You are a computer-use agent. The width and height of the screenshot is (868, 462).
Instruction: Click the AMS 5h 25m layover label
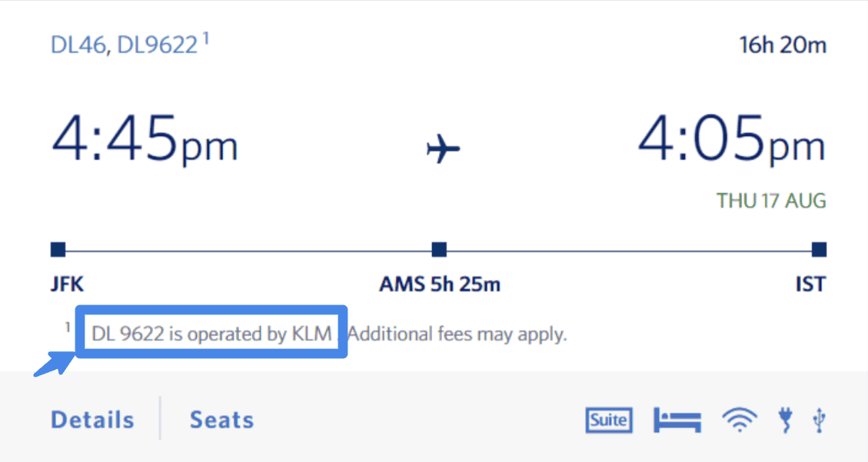[x=439, y=284]
